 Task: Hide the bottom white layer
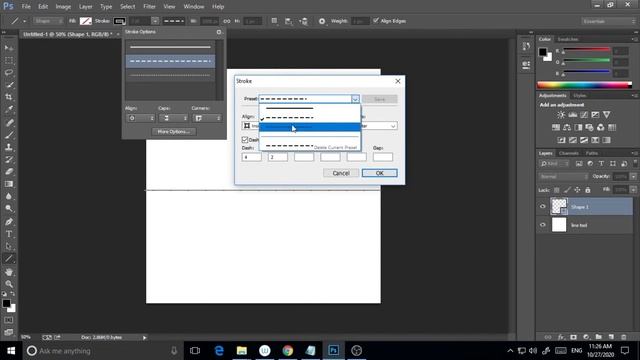pyautogui.click(x=542, y=225)
